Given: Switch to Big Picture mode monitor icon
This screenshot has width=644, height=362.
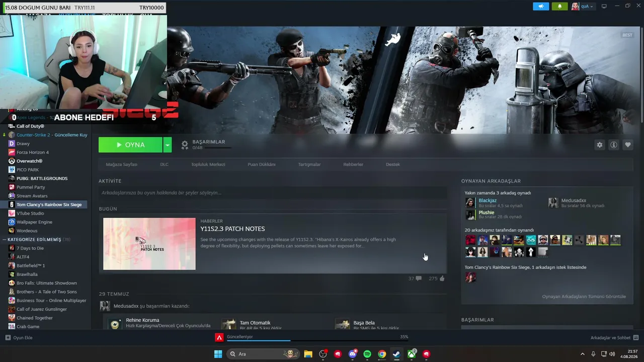Looking at the screenshot, I should (x=604, y=7).
